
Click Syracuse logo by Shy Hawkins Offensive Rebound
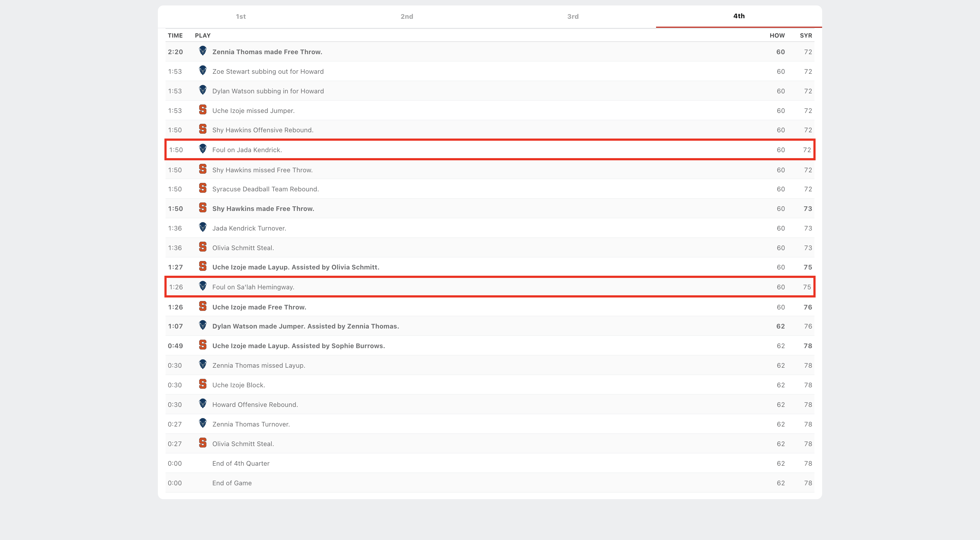[202, 129]
